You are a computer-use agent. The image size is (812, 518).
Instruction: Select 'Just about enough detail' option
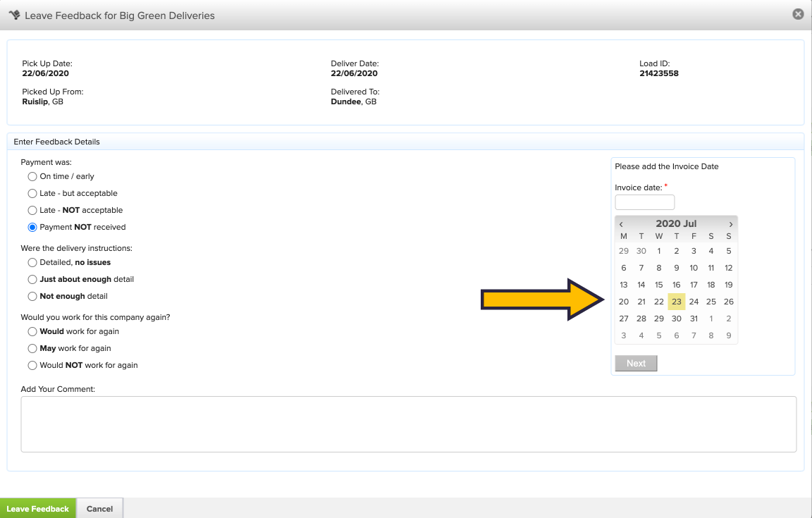32,280
